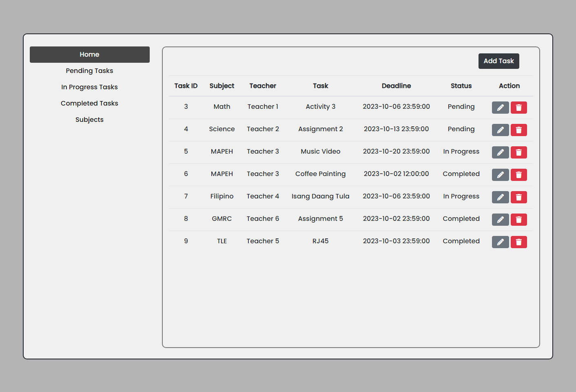The width and height of the screenshot is (576, 392).
Task: Click the Status column header
Action: pos(461,86)
